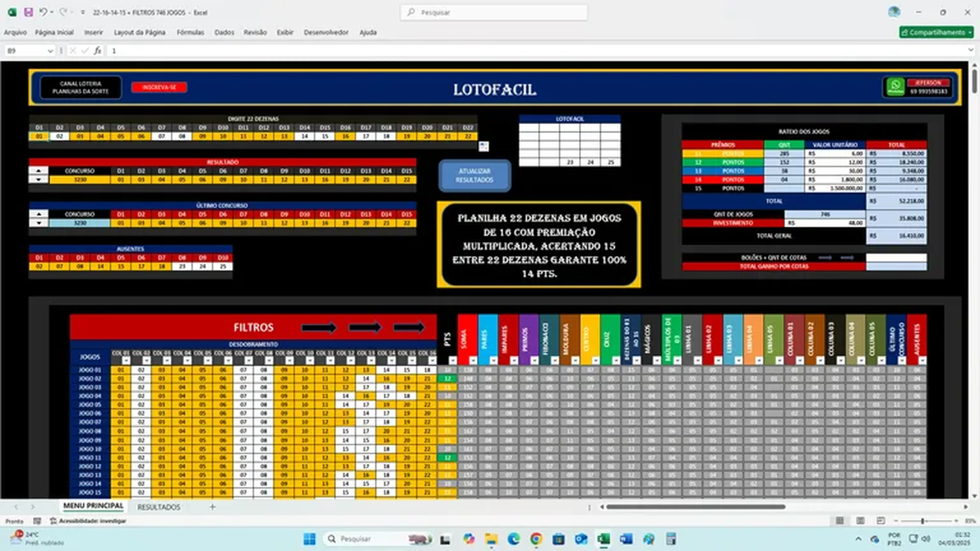Open the CRUZ column filter dropdown

[616, 360]
